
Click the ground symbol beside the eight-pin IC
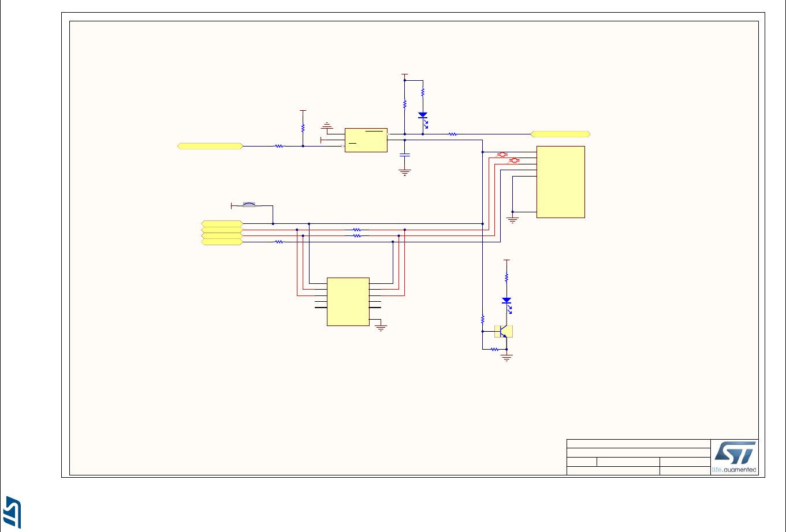click(x=381, y=328)
